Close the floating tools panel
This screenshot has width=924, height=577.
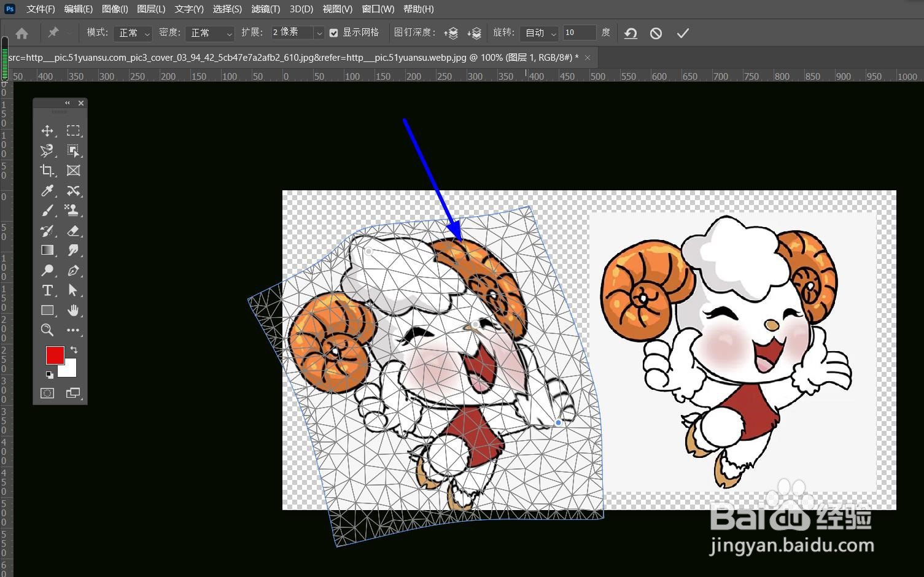tap(81, 103)
